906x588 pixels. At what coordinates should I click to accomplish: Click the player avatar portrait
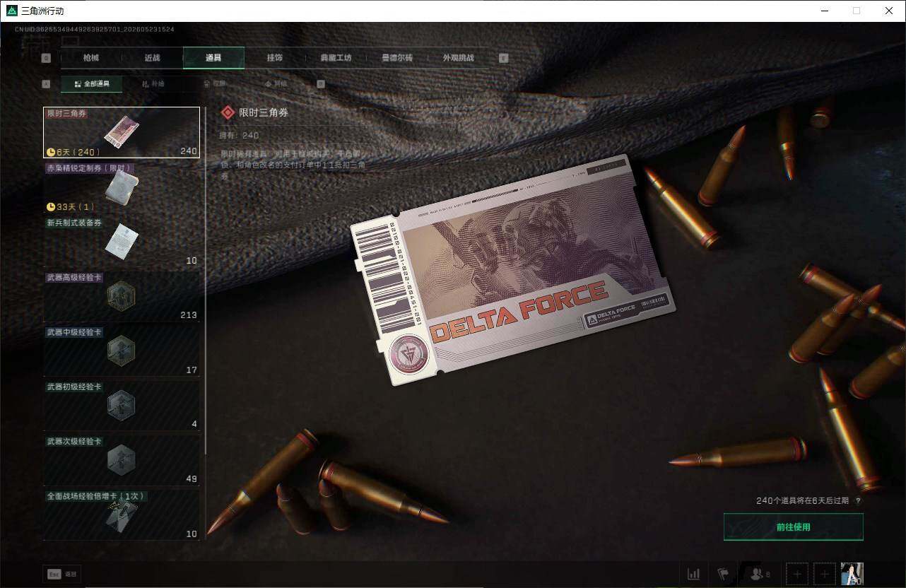(x=852, y=574)
